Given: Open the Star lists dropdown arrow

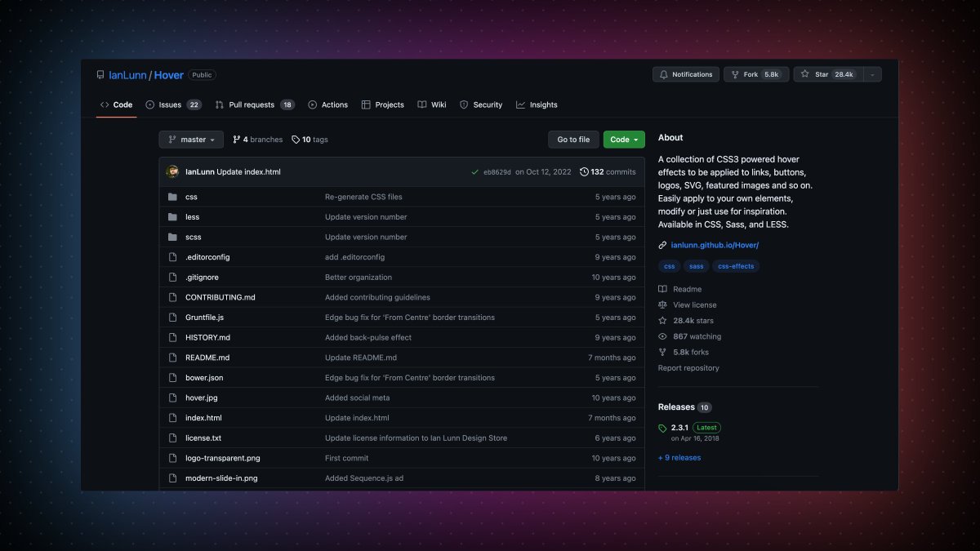Looking at the screenshot, I should click(x=872, y=74).
